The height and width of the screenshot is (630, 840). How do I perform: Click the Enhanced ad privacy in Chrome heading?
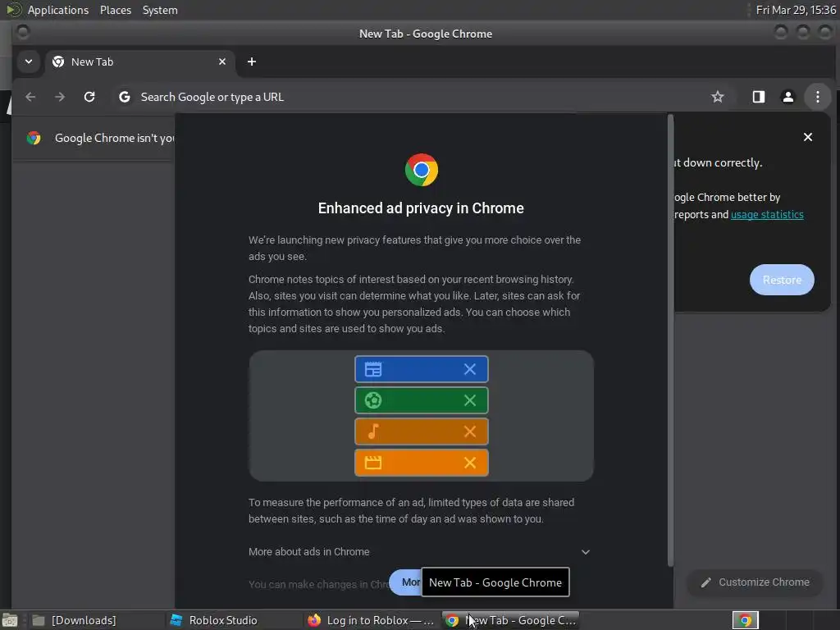click(421, 208)
